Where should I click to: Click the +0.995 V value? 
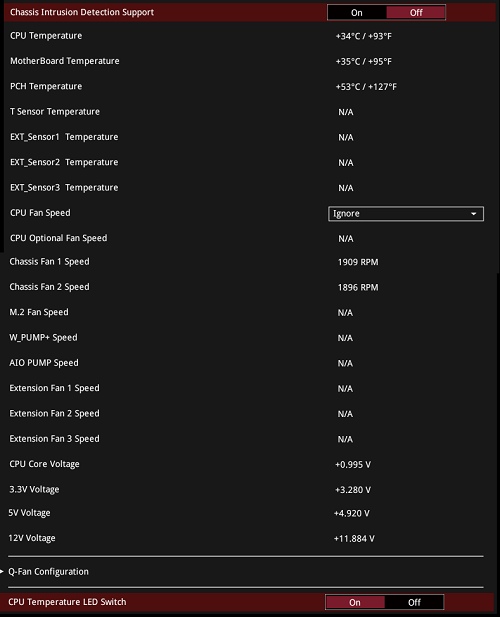point(353,465)
